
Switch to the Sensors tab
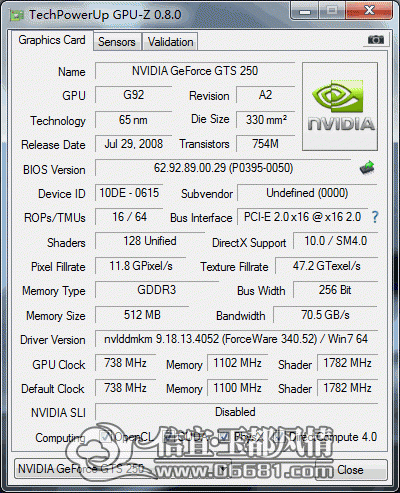pos(117,42)
